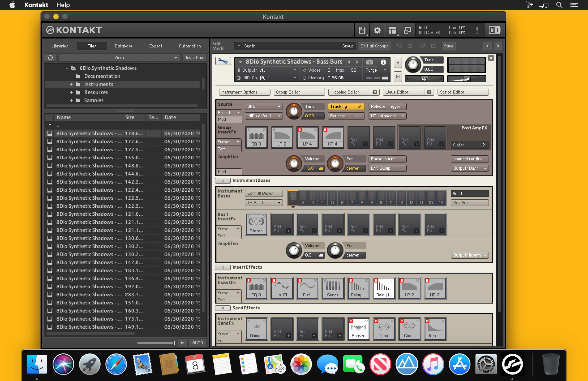Select the Gainer send effect slot
Image resolution: width=588 pixels, height=381 pixels.
coord(256,329)
